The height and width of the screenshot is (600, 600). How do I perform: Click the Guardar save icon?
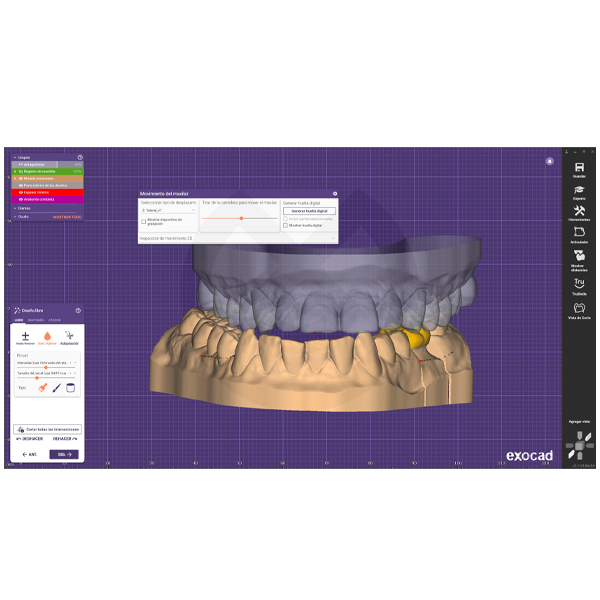pyautogui.click(x=579, y=167)
